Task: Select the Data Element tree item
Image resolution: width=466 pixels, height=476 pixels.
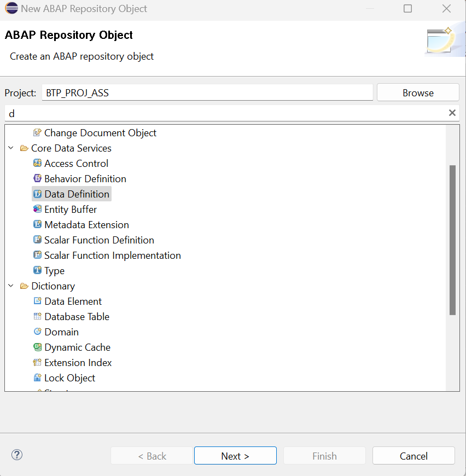Action: [x=72, y=301]
